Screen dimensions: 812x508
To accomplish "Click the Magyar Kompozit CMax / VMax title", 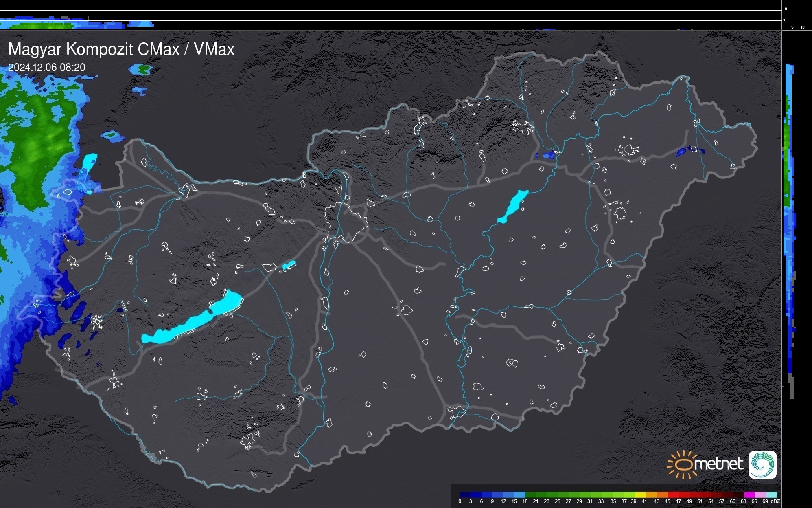I will pos(121,49).
